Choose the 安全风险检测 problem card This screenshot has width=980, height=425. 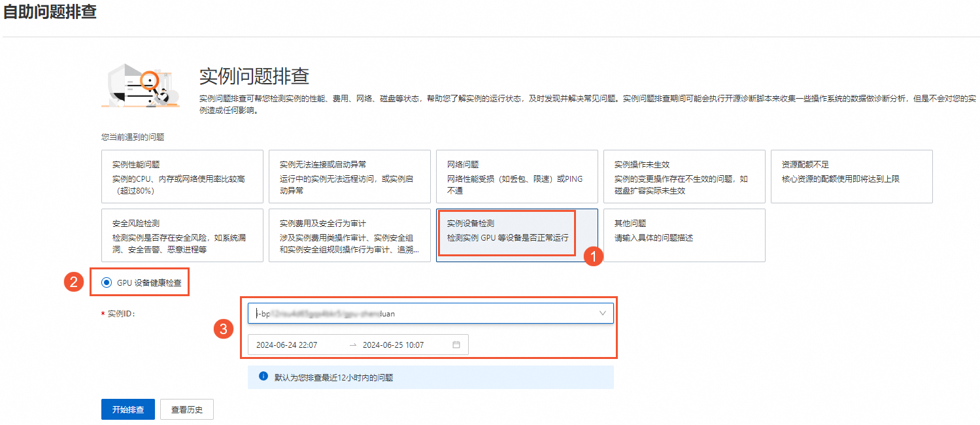pyautogui.click(x=182, y=234)
